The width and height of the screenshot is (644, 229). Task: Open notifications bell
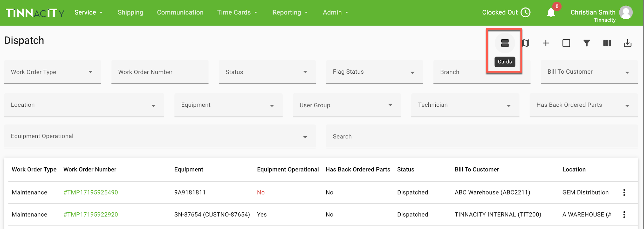[551, 12]
